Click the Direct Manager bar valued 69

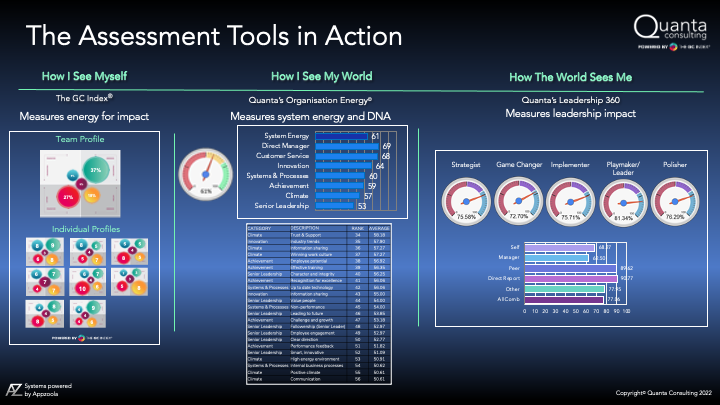[348, 146]
